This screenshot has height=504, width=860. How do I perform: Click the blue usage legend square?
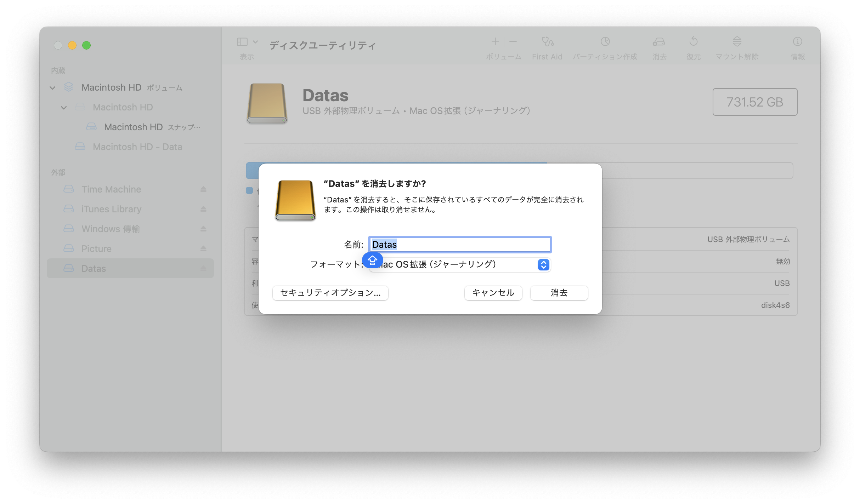pyautogui.click(x=249, y=190)
